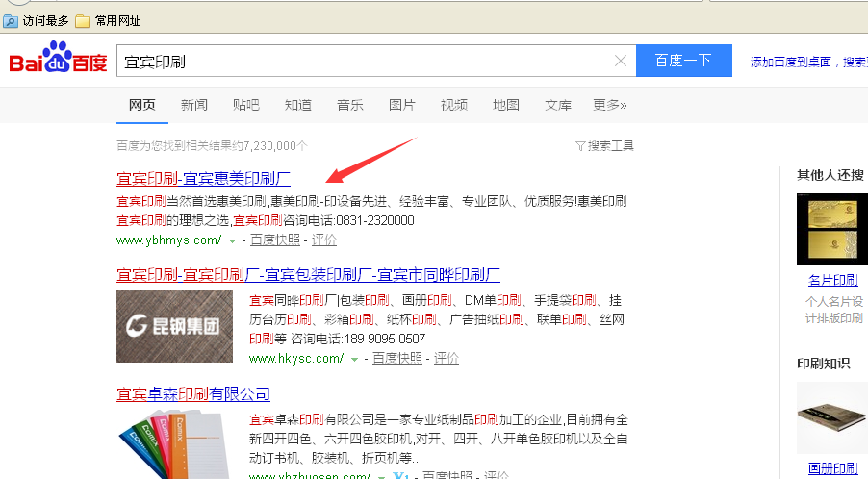Click phone number text 0831-2320000
The height and width of the screenshot is (479, 868).
(x=375, y=220)
